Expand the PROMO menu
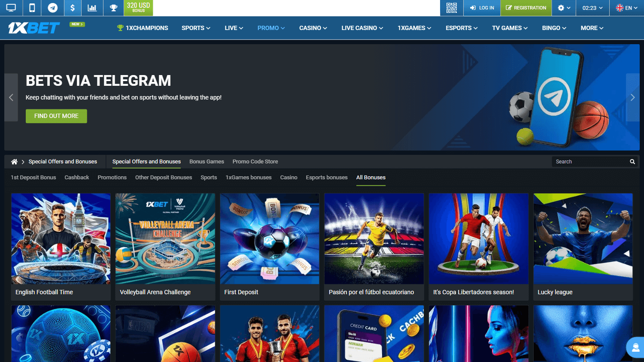This screenshot has height=362, width=644. 271,28
